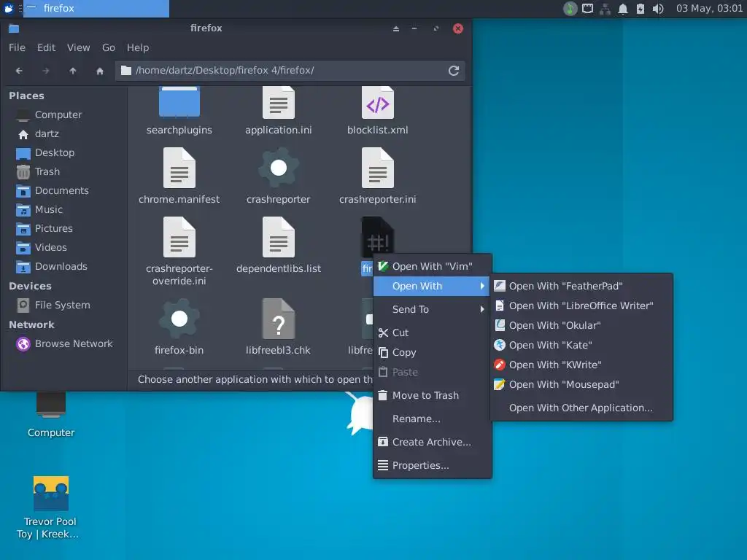Select the application.ini file icon
Viewport: 747px width, 560px height.
pos(278,102)
